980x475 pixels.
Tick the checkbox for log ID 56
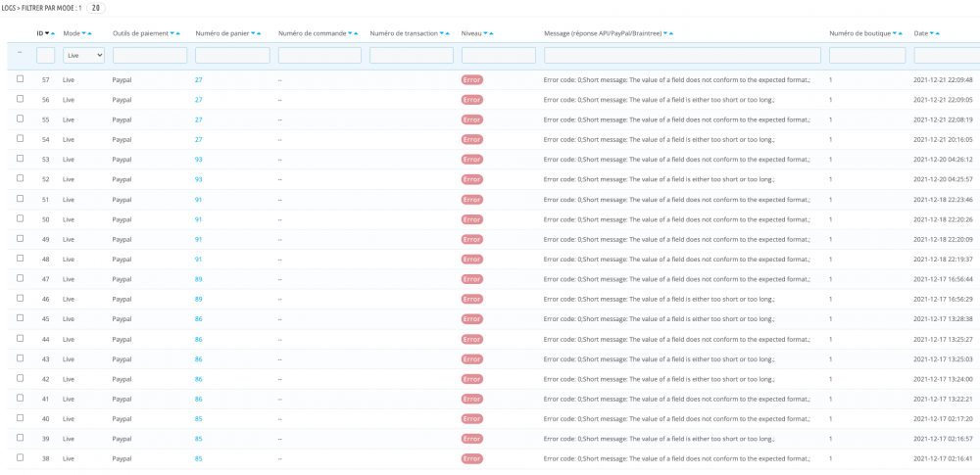click(20, 99)
